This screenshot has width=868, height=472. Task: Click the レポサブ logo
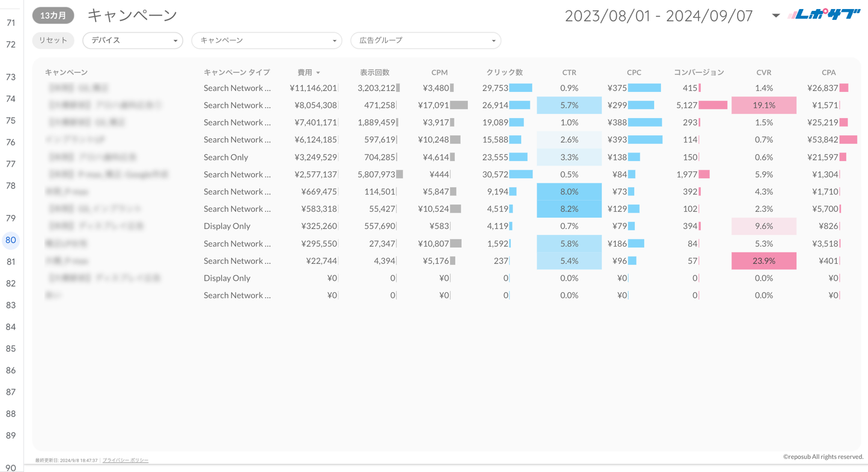(x=824, y=15)
